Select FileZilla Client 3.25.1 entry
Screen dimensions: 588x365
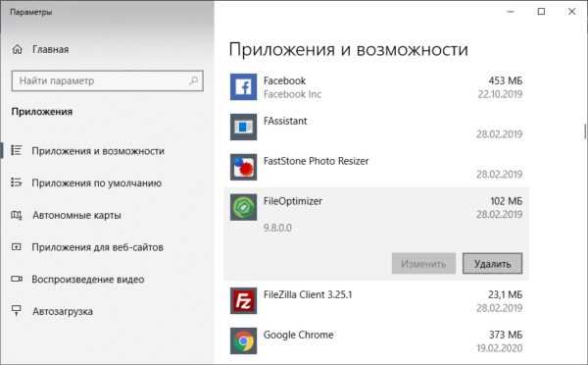click(376, 301)
